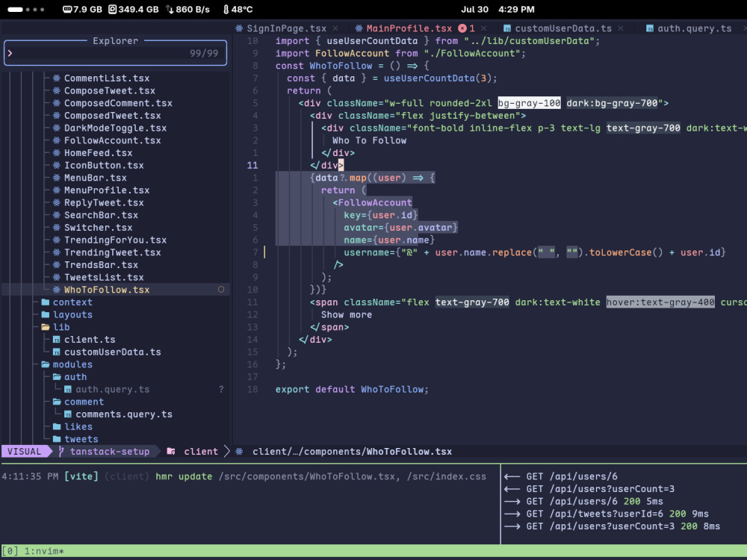
Task: Click the React icon beside ComposeTweet.tsx
Action: click(x=57, y=90)
